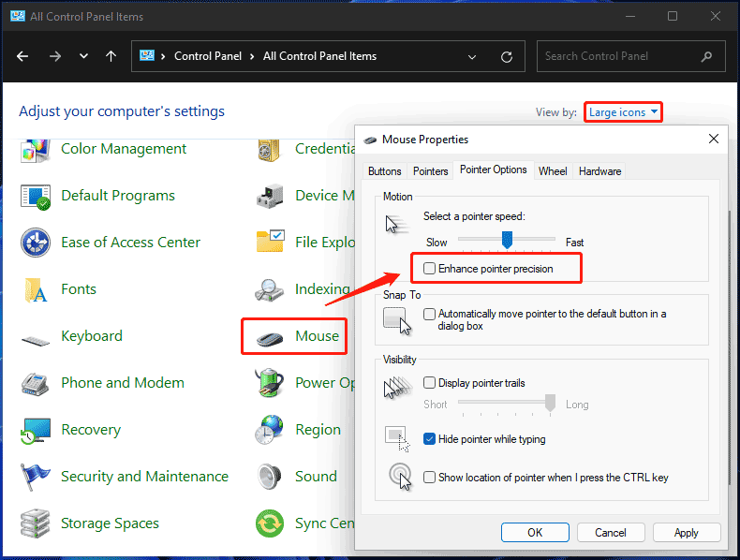The height and width of the screenshot is (560, 740).
Task: Open the Color Management link
Action: click(x=124, y=149)
